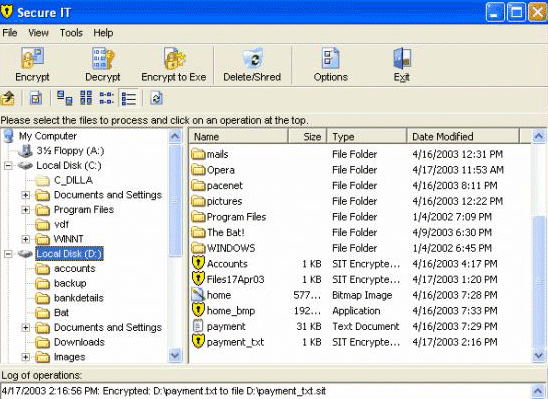
Task: Click the file list vertical scrollbar thumb
Action: pos(539,282)
